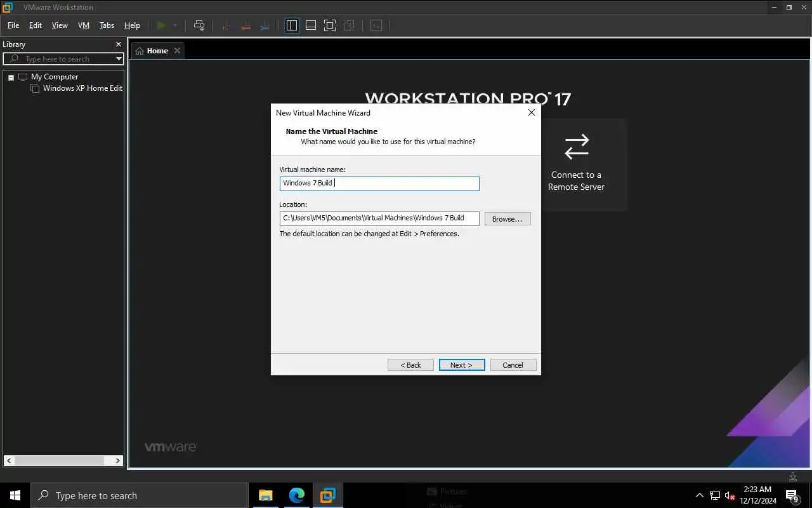Select the Windows XP Home Edition VM
Image resolution: width=812 pixels, height=508 pixels.
tap(82, 88)
